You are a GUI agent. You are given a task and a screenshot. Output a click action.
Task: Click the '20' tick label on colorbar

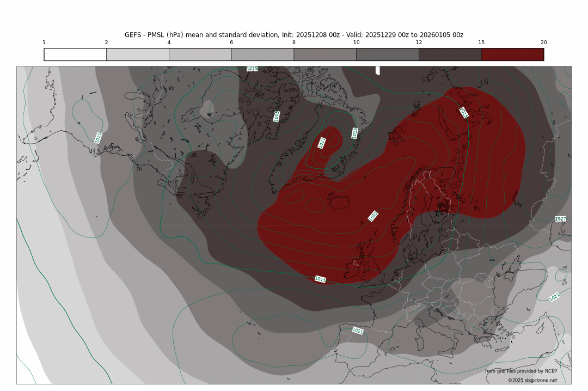pyautogui.click(x=543, y=42)
